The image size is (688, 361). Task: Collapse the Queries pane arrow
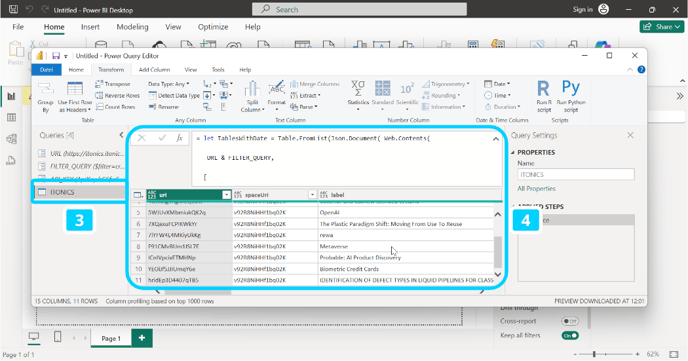pos(122,135)
